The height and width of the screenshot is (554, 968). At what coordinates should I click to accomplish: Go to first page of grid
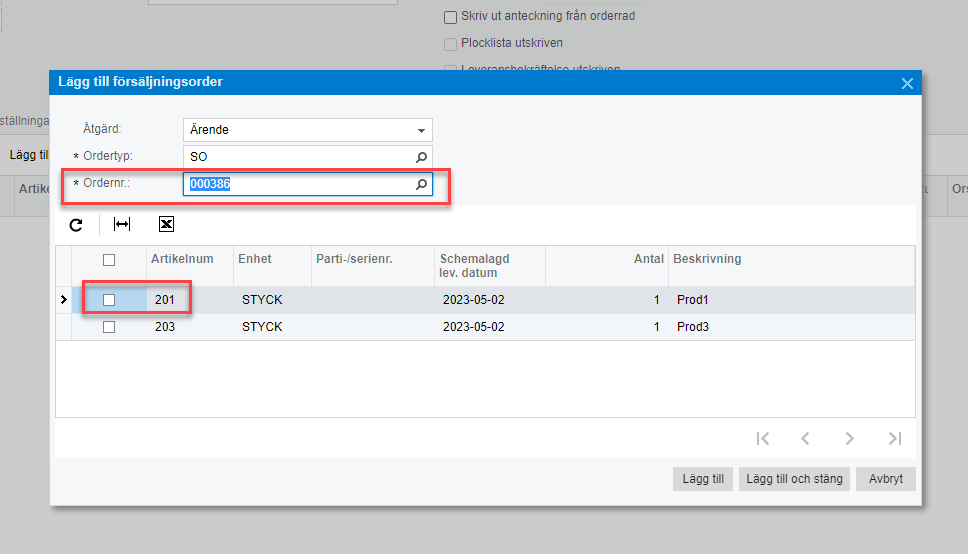point(763,439)
